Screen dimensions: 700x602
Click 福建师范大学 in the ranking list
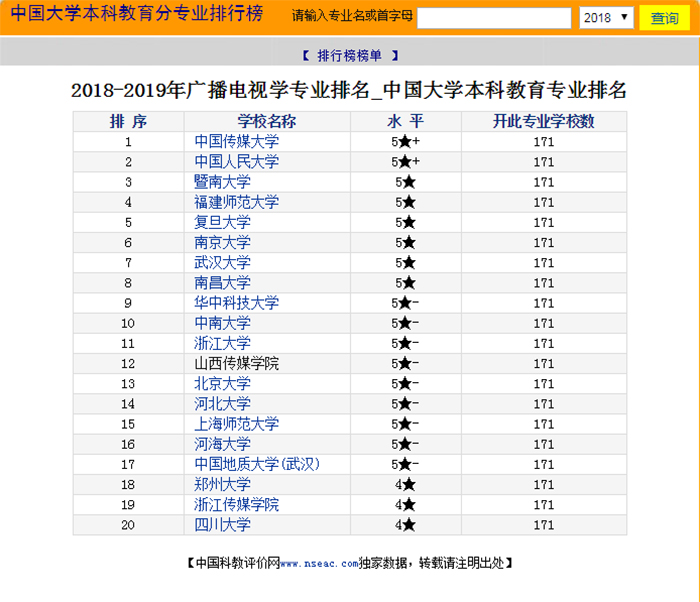(x=236, y=202)
